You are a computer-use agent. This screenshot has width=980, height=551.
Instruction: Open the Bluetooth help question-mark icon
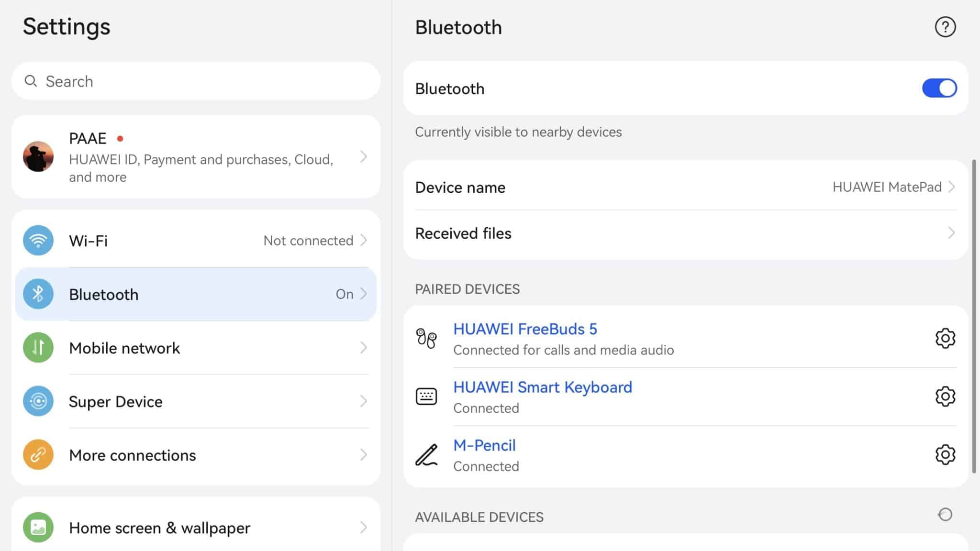coord(945,27)
